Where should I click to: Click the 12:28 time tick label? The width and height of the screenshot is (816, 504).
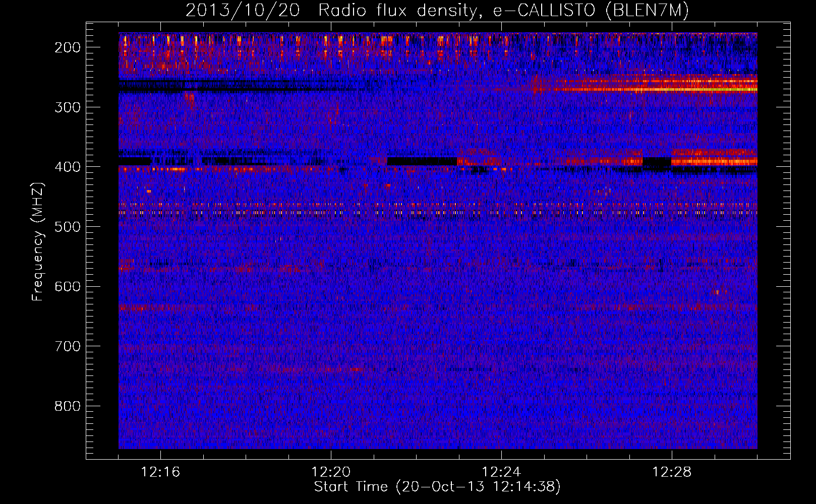[x=672, y=472]
